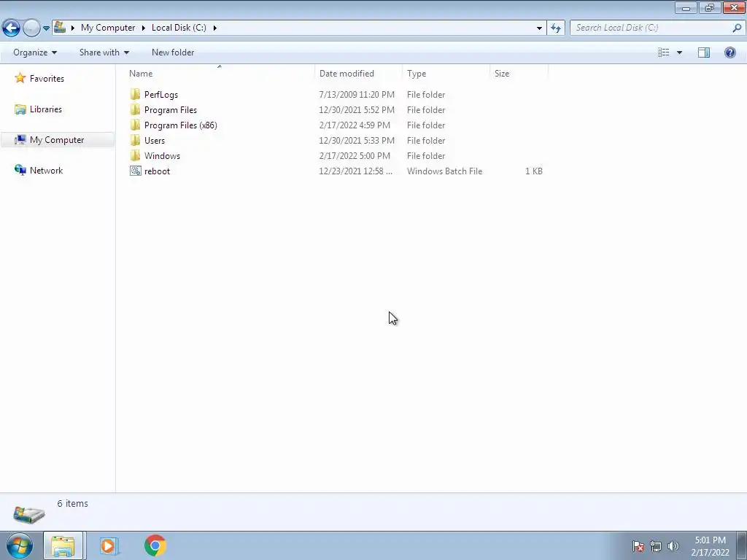
Task: Click date 2/17/2022 4:59 PM
Action: pos(355,125)
